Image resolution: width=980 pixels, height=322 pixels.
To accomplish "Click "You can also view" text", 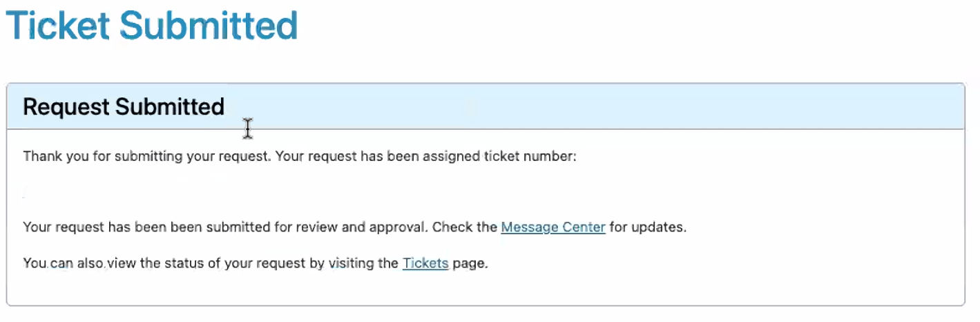I will click(75, 263).
